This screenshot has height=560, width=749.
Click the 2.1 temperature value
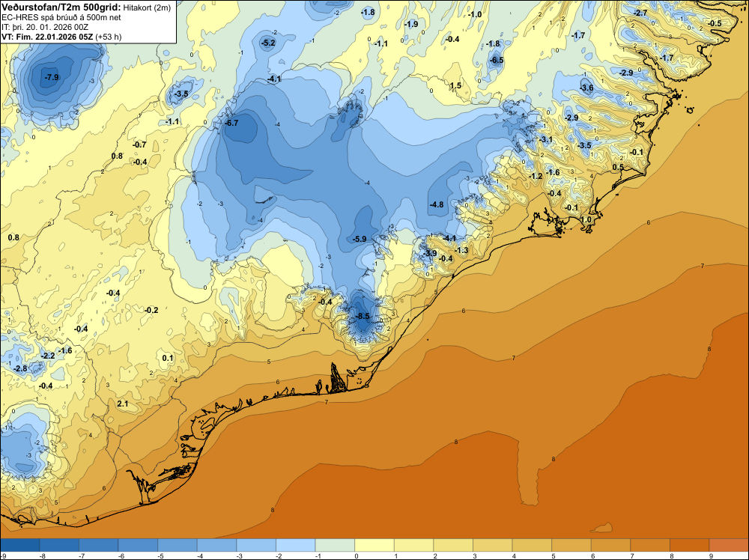coord(122,404)
